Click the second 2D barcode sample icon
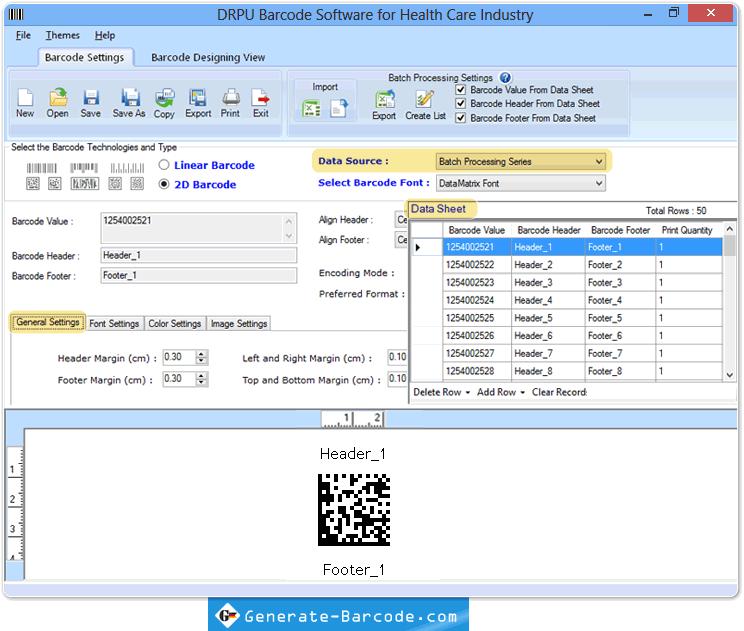Screen dimensions: 744x631 tap(55, 184)
